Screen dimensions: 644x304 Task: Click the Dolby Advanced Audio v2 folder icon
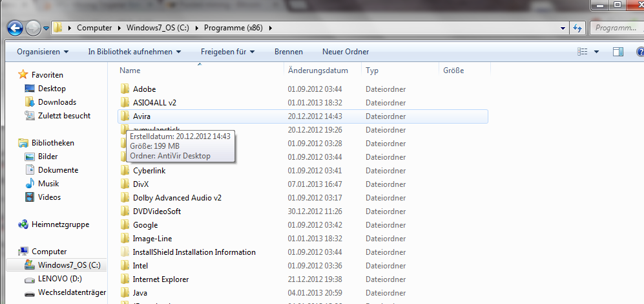(125, 197)
